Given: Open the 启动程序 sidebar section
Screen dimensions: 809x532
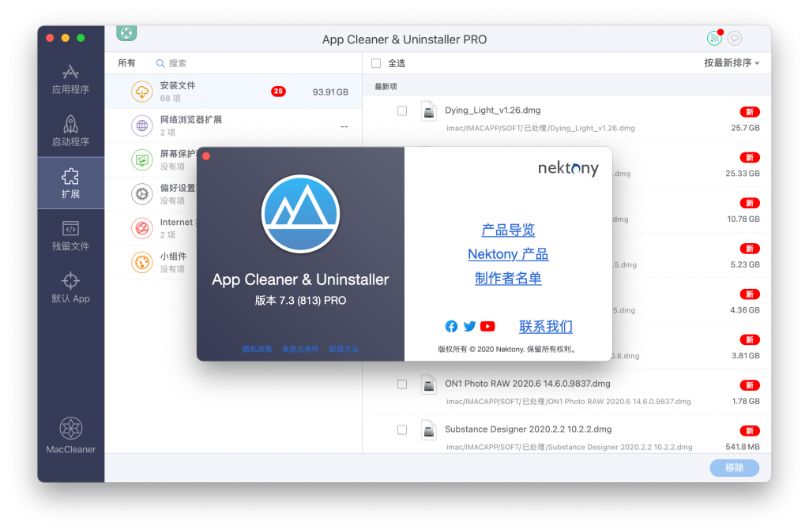Looking at the screenshot, I should coord(70,131).
